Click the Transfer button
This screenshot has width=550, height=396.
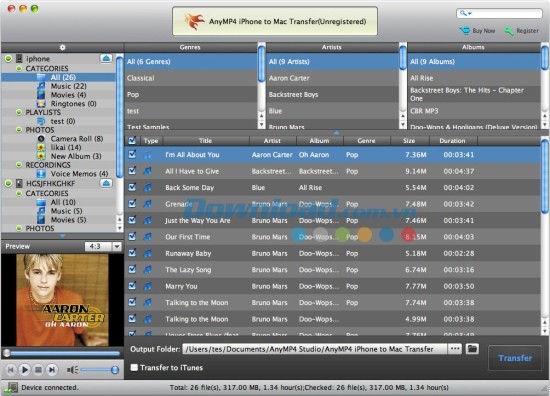coord(515,358)
